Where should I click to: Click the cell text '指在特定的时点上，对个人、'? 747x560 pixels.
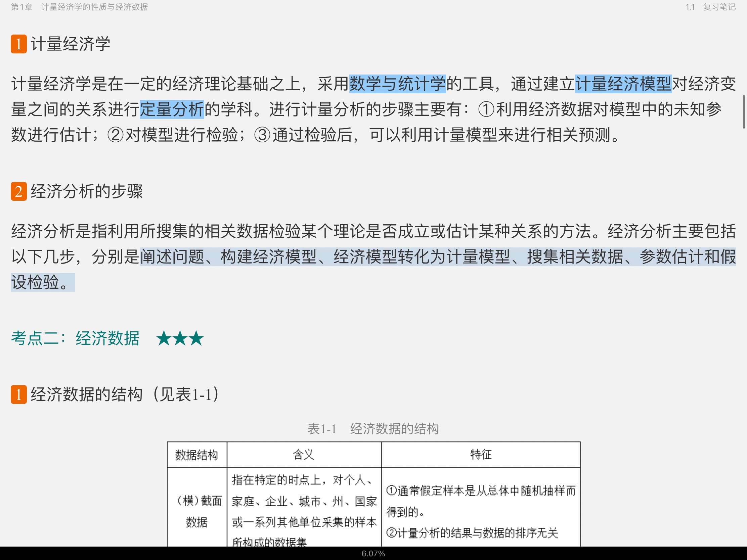click(303, 480)
